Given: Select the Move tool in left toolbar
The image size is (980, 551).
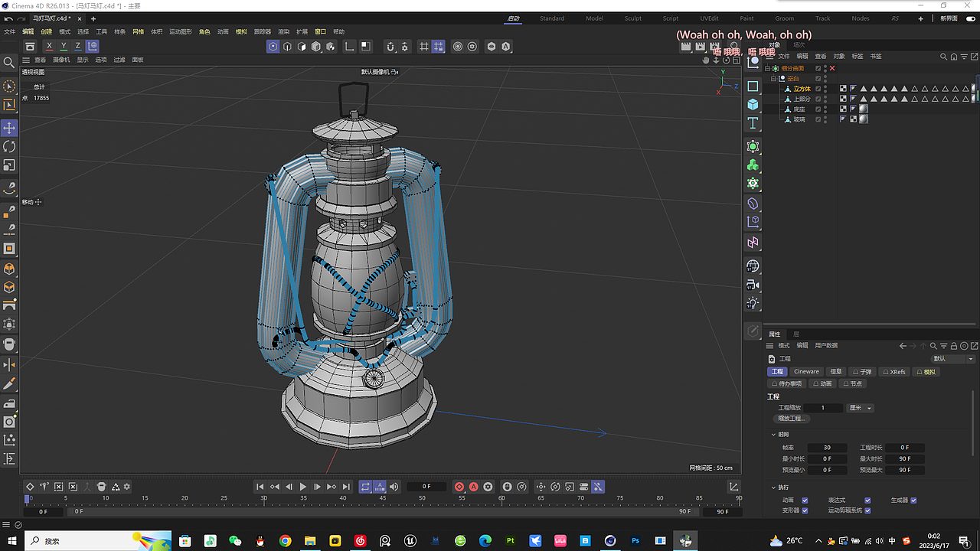Looking at the screenshot, I should coord(10,128).
